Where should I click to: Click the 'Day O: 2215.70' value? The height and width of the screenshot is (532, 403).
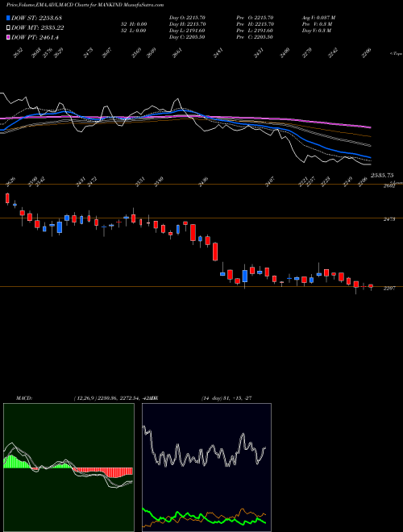(x=187, y=18)
